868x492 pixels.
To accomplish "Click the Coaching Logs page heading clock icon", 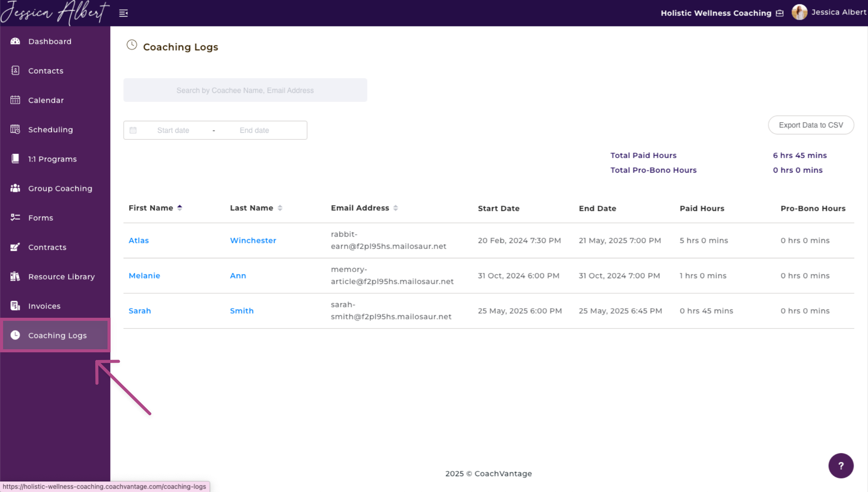I will pyautogui.click(x=132, y=45).
